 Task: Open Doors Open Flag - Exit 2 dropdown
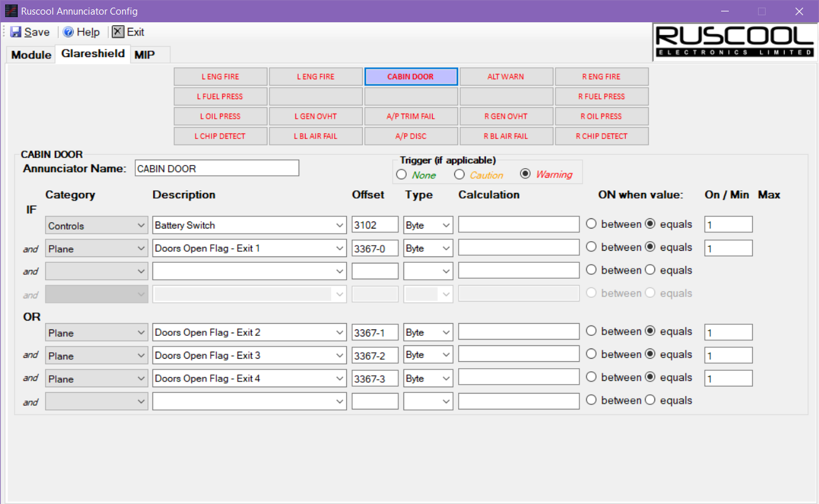point(249,332)
